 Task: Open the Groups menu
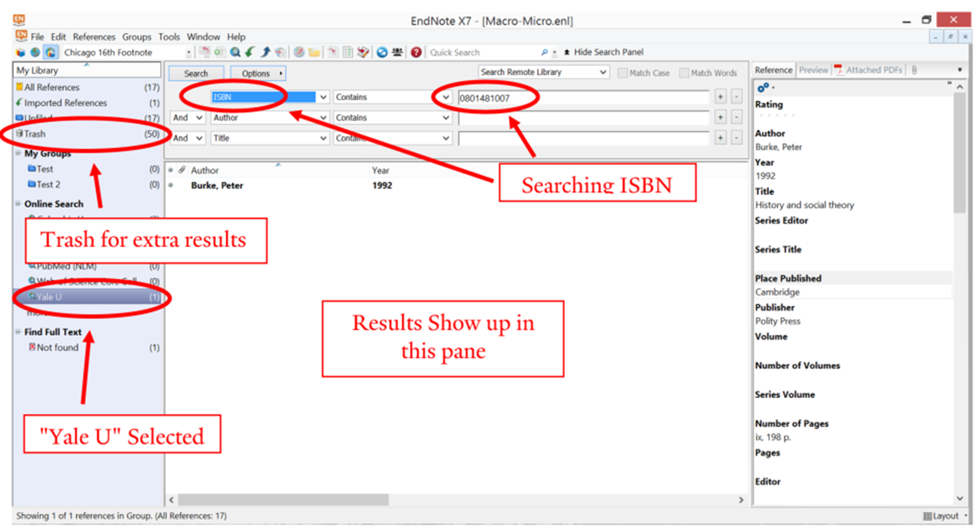coord(137,37)
